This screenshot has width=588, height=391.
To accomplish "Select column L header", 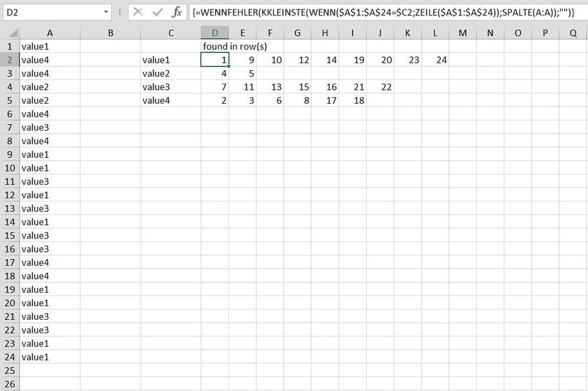I will click(435, 33).
